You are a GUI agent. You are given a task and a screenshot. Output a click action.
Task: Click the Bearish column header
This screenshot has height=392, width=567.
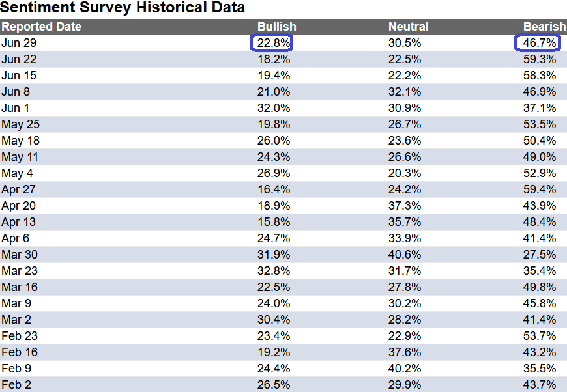click(545, 27)
